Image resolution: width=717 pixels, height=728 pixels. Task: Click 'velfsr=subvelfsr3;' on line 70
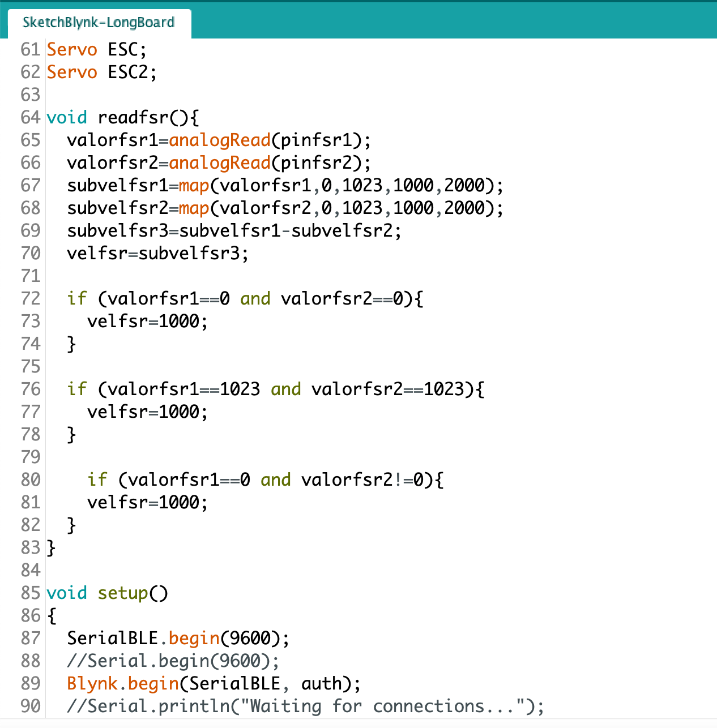coord(157,254)
